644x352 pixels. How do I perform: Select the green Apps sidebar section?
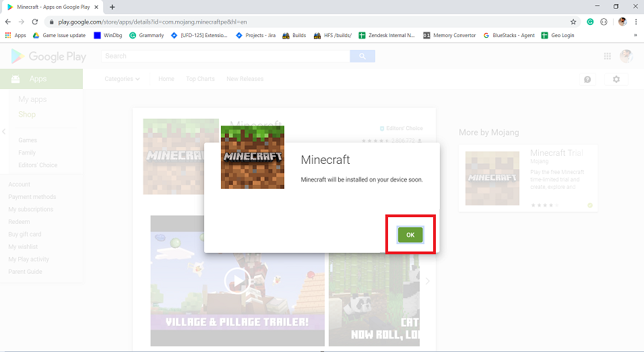pyautogui.click(x=42, y=79)
